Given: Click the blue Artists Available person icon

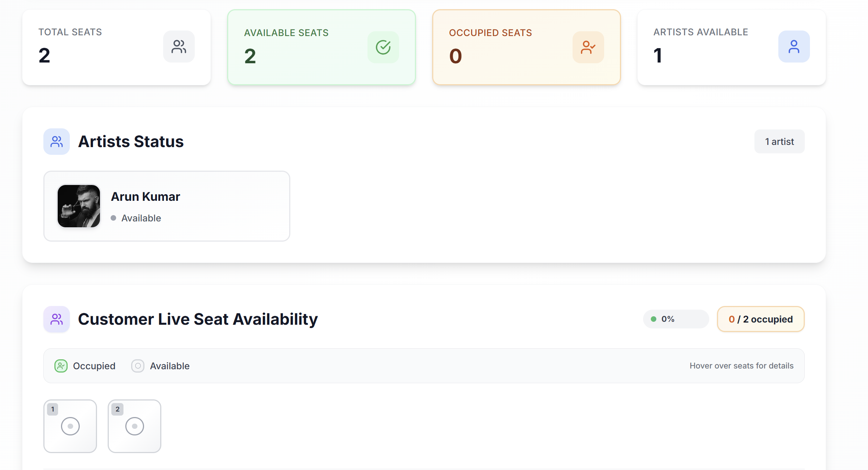Looking at the screenshot, I should (794, 47).
